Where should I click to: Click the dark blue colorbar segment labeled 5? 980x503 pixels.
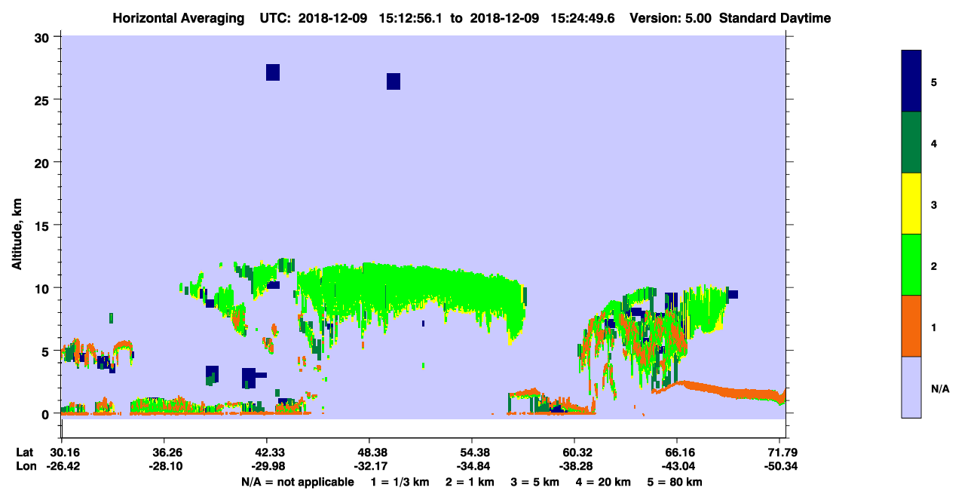click(911, 81)
